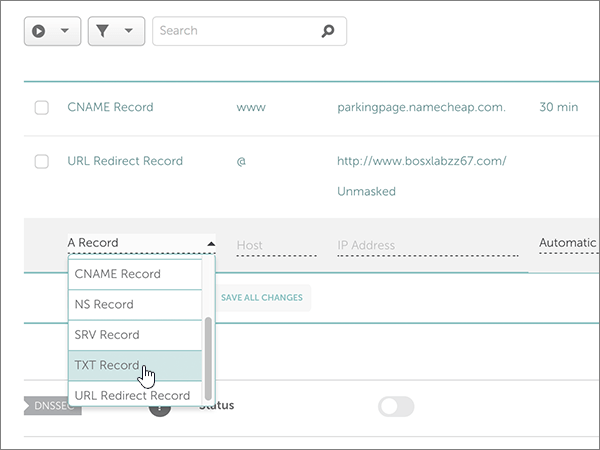Choose URL Redirect Record option
This screenshot has height=450, width=600.
tap(132, 395)
